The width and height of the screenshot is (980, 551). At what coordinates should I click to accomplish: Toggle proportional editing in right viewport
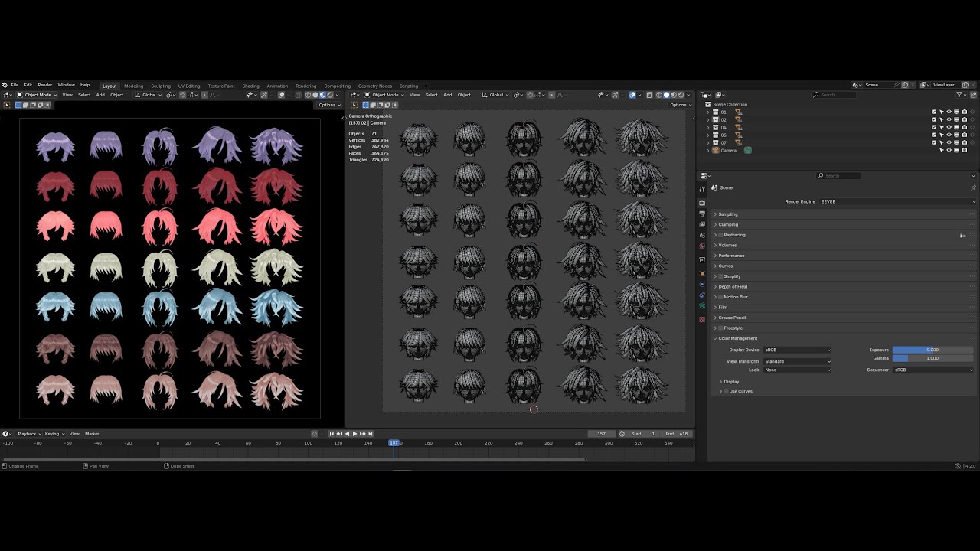coord(552,95)
